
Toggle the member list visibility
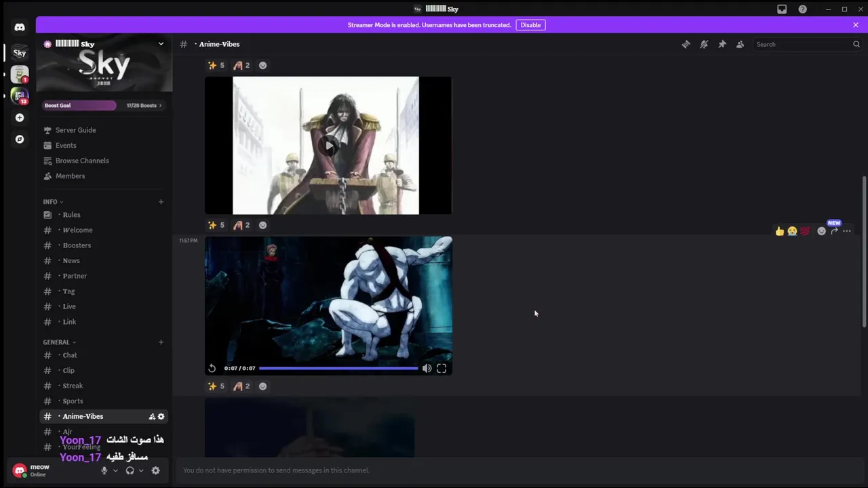[x=740, y=44]
